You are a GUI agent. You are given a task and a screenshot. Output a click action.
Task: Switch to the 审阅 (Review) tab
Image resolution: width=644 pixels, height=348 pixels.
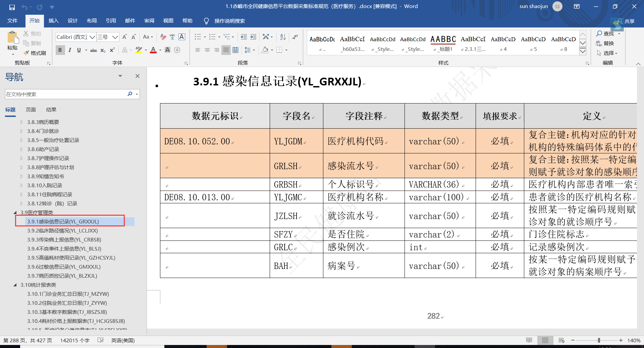click(x=149, y=21)
